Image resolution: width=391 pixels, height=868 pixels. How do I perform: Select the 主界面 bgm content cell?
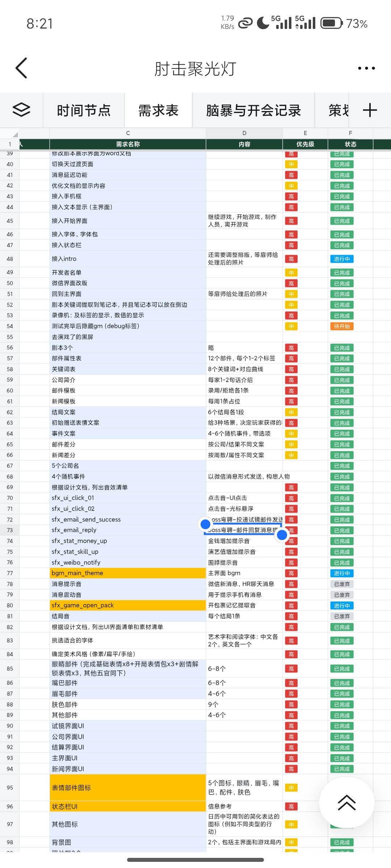(244, 573)
